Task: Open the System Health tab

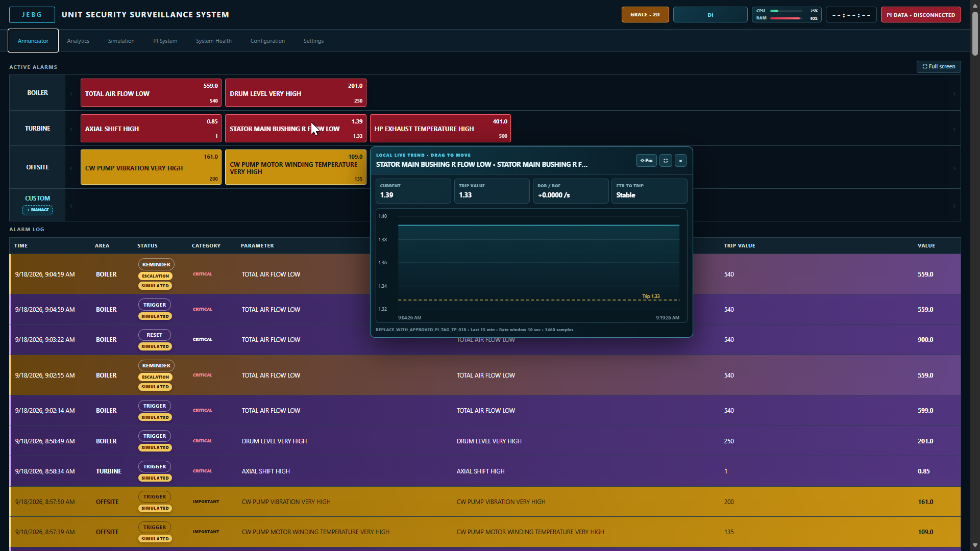Action: (214, 41)
